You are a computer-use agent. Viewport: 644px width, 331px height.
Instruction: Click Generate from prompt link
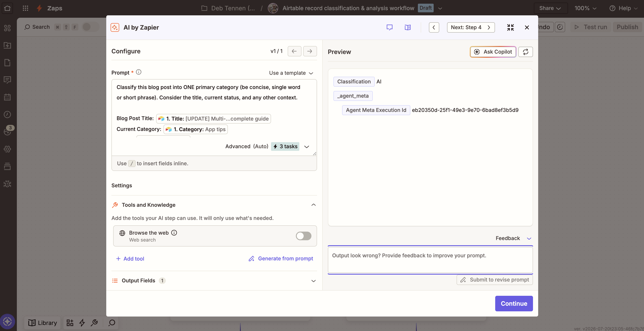coord(281,258)
